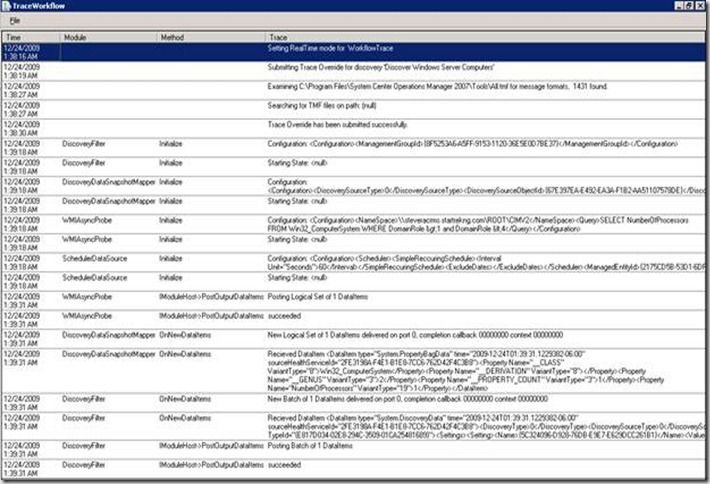Image resolution: width=710 pixels, height=484 pixels.
Task: Select the 'System.PropertyBagData' received DataItem trace
Action: tap(353, 371)
